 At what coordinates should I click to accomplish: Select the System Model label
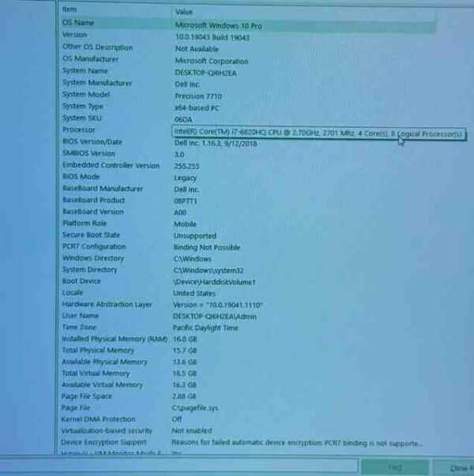point(86,95)
